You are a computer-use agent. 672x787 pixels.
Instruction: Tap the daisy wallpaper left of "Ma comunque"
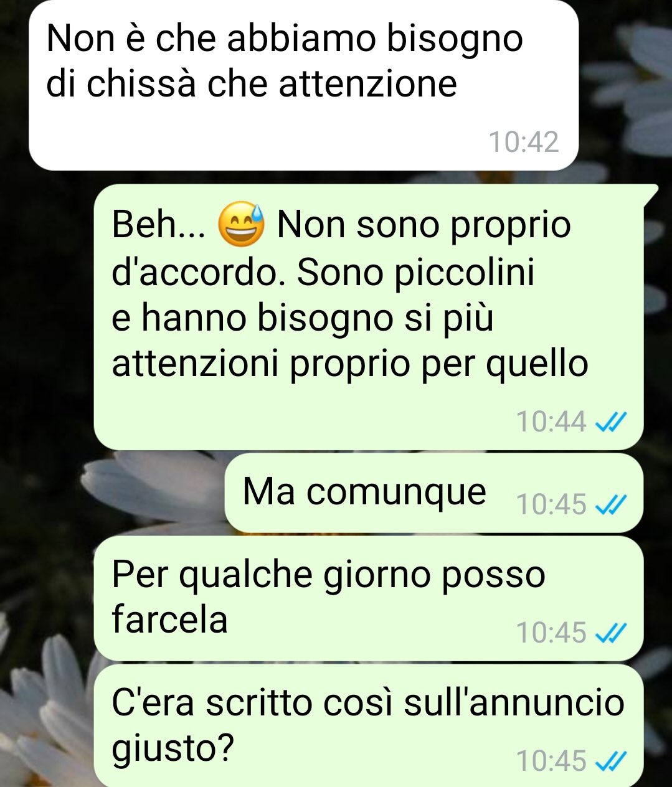(x=156, y=492)
